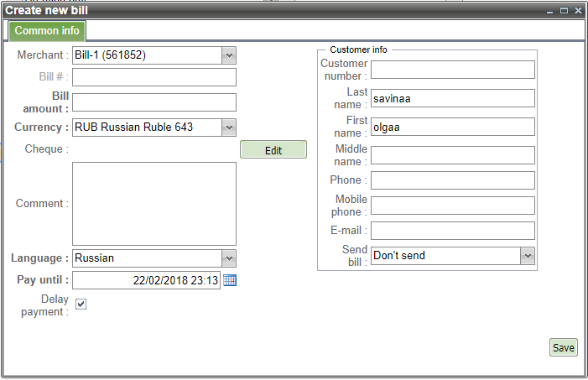Screen dimensions: 588x380
Task: Open the Currency dropdown list
Action: tap(229, 128)
